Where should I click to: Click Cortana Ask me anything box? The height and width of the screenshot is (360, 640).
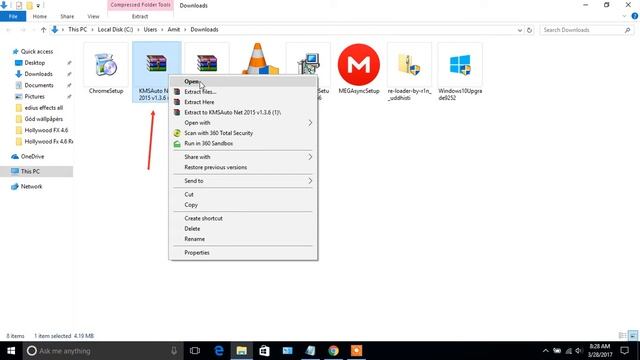101,351
